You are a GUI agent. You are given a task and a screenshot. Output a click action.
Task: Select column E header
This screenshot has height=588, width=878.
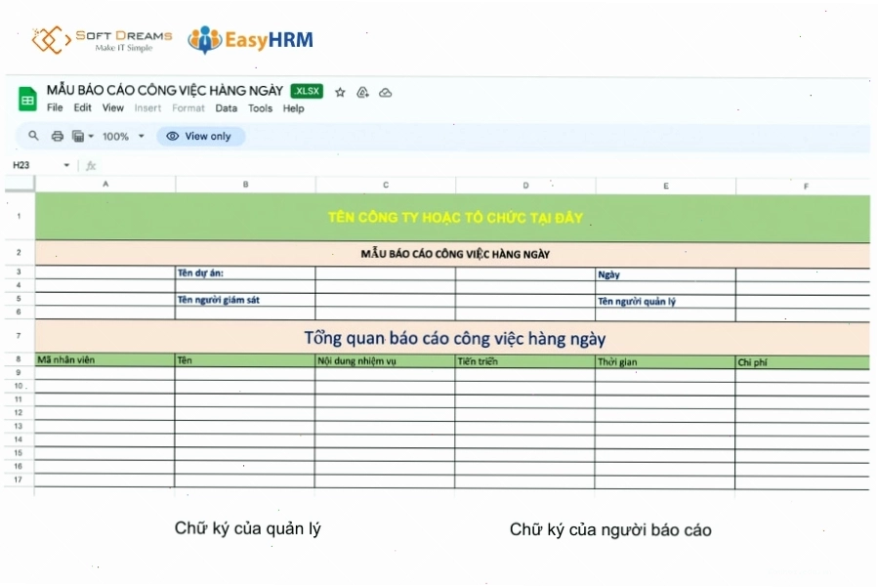click(x=666, y=186)
